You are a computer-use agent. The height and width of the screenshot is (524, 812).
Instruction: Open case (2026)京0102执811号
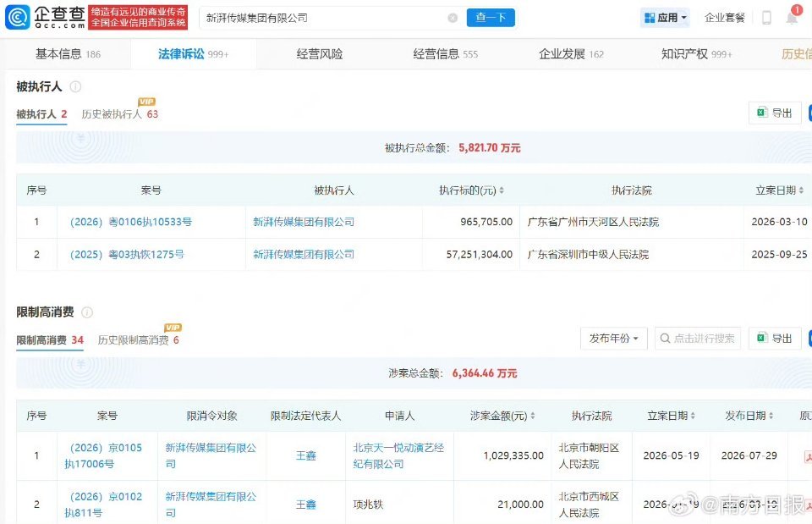point(103,505)
